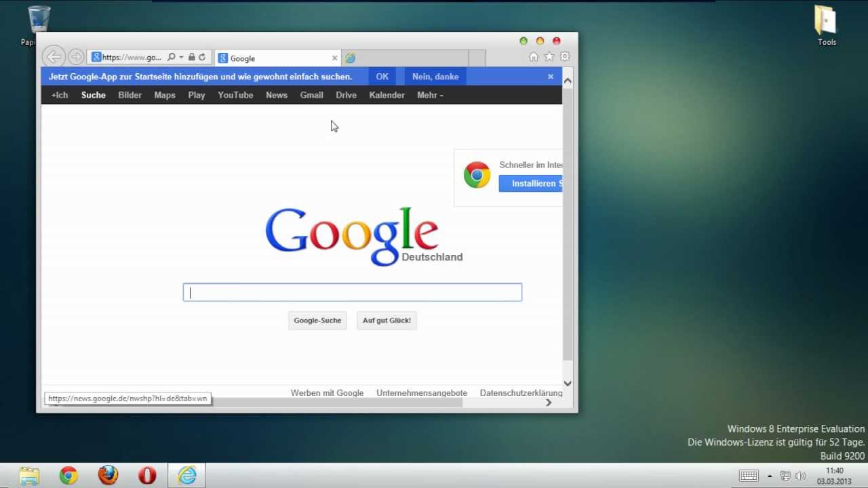868x488 pixels.
Task: Open Datenschutzerklärung link
Action: pyautogui.click(x=521, y=392)
